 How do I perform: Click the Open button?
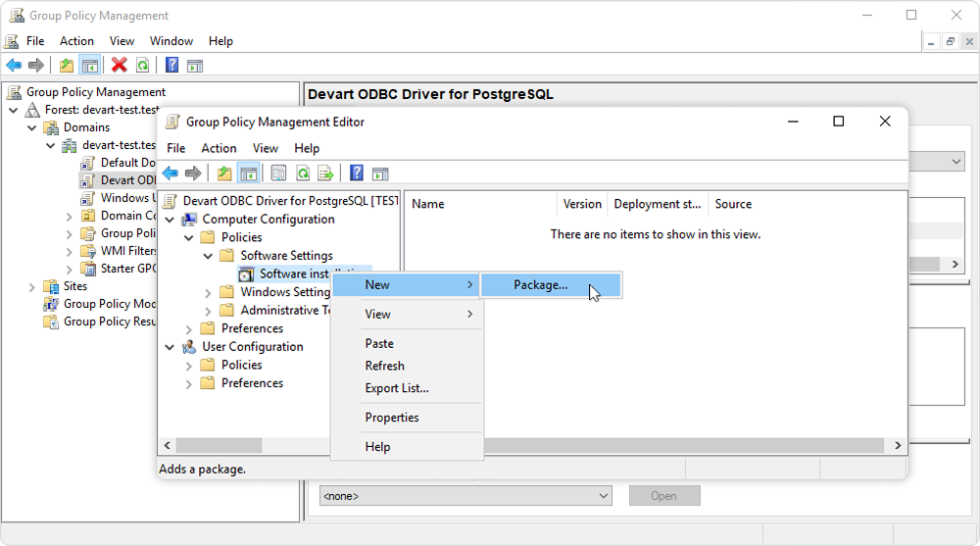[664, 496]
